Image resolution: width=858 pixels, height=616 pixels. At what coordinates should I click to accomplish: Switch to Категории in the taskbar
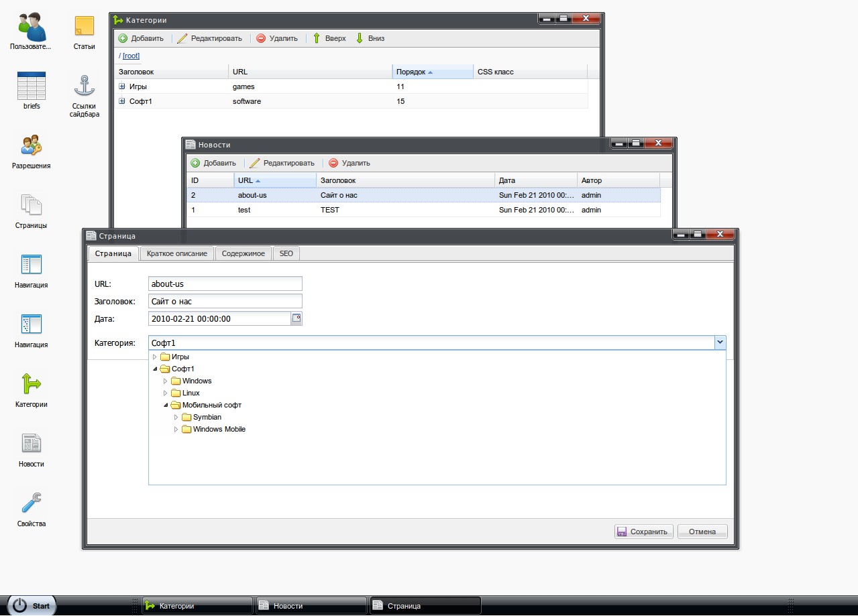(197, 606)
